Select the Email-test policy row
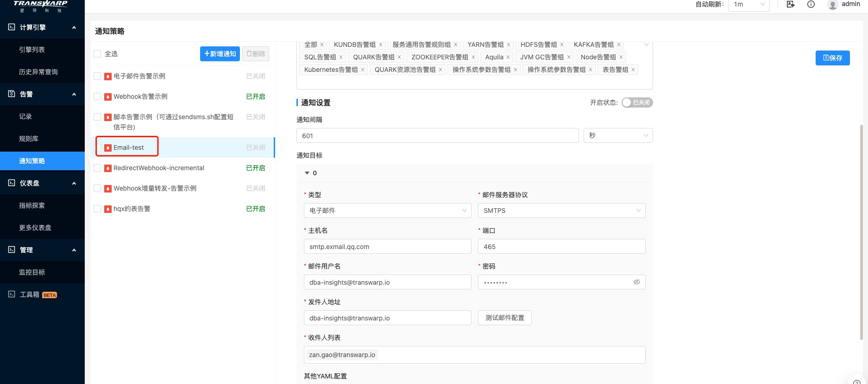Screen dimensions: 868x384 click(183, 147)
